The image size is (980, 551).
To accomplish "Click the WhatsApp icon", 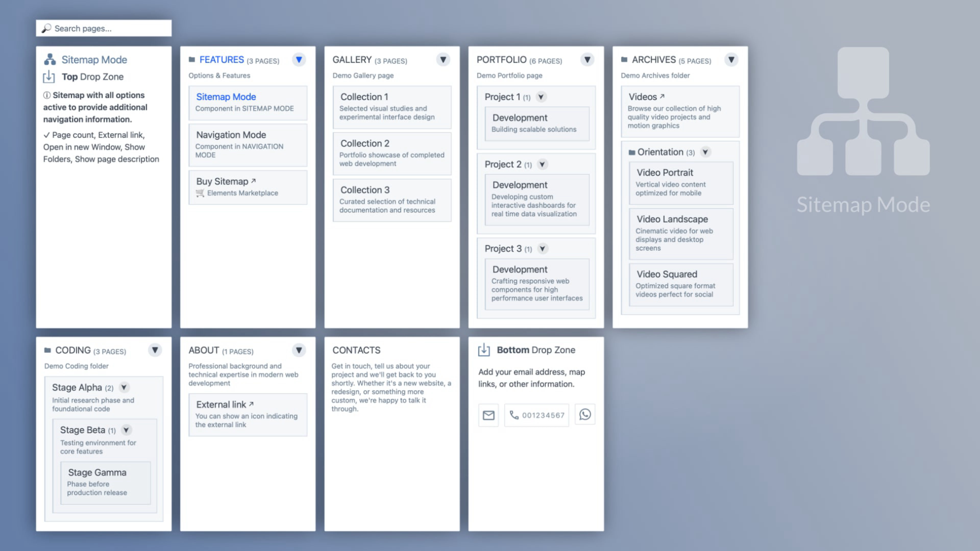I will [585, 414].
